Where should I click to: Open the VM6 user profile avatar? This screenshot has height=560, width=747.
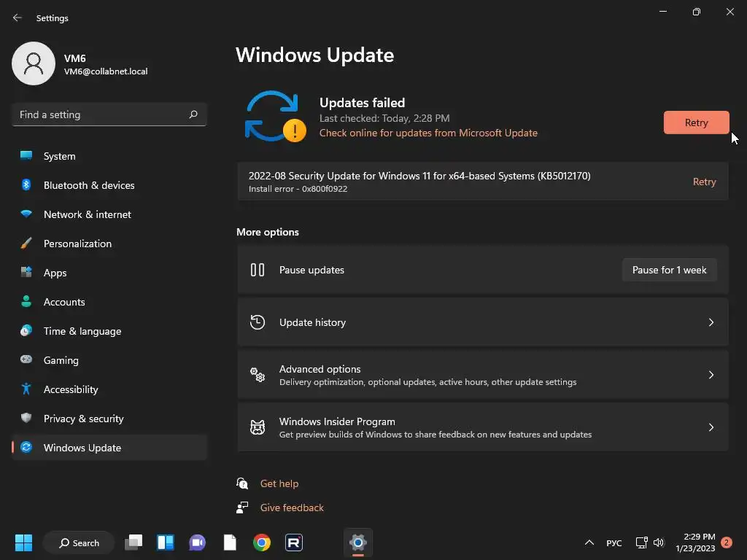[34, 63]
